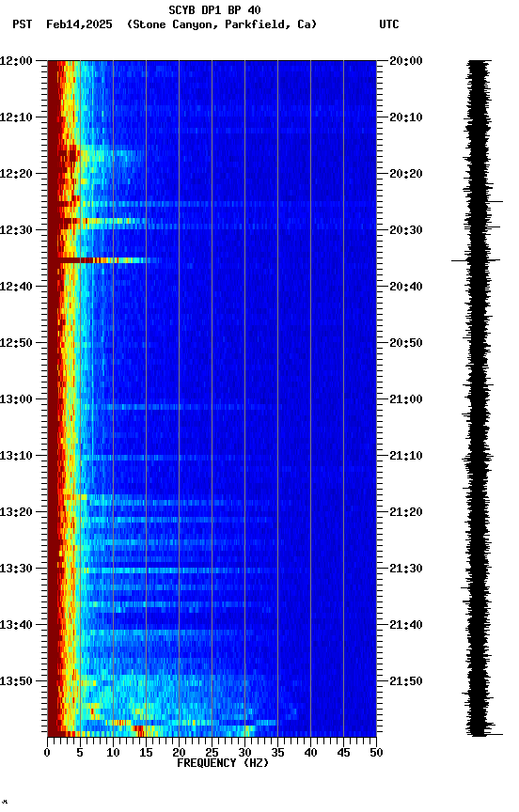Click the 20:10 UTC time label
Viewport: 519px width, 812px height.
[x=406, y=117]
